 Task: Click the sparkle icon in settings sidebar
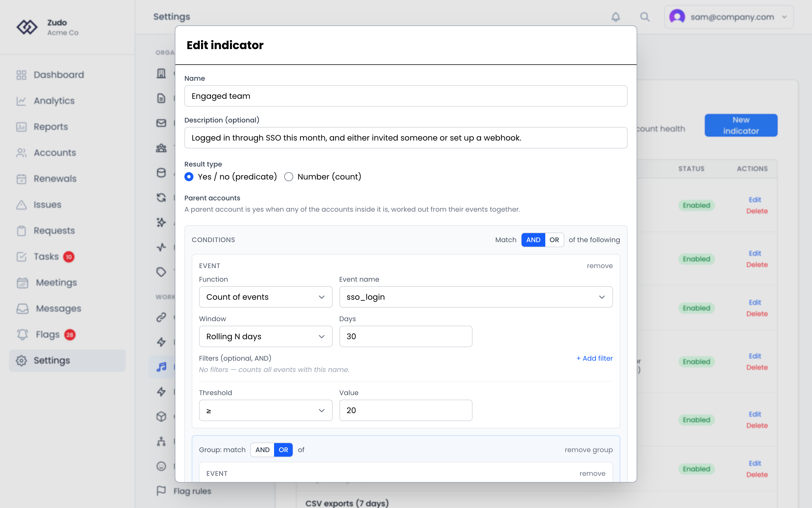pos(161,222)
